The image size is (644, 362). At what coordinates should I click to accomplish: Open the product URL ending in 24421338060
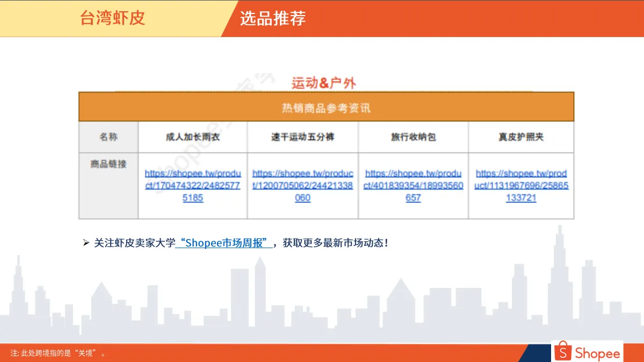pyautogui.click(x=302, y=186)
